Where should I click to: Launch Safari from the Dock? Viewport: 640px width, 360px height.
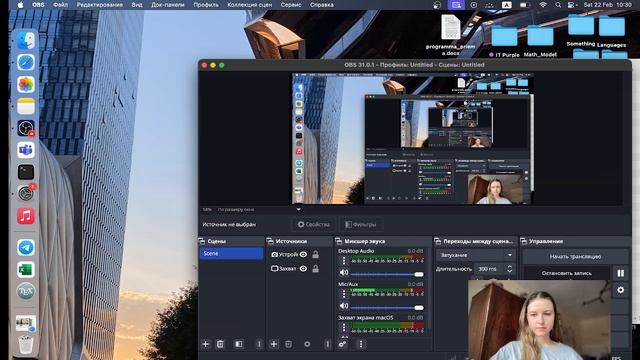point(26,63)
